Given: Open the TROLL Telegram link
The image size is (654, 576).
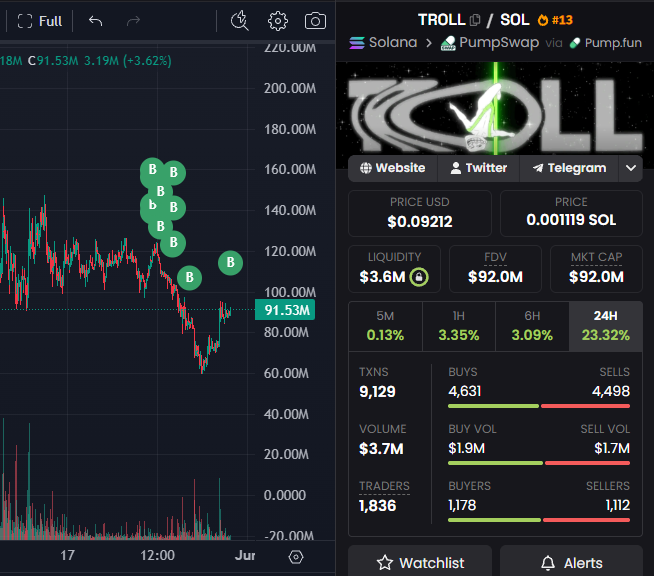Looking at the screenshot, I should click(569, 168).
